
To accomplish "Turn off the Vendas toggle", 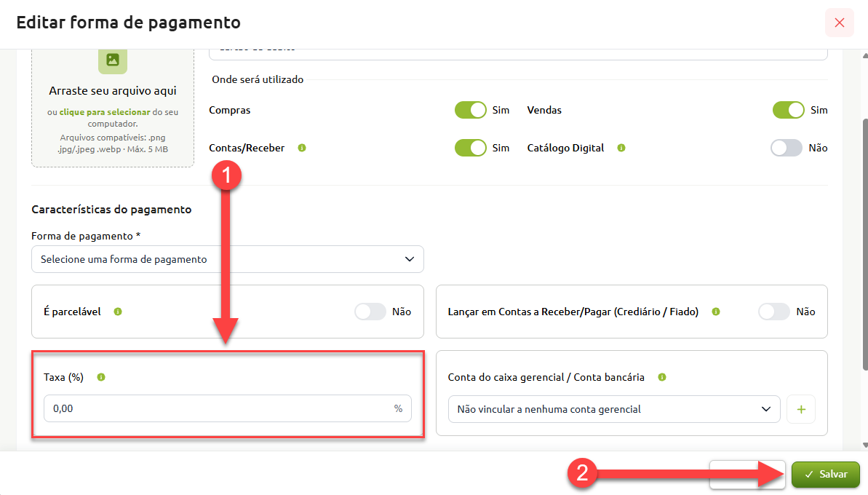I will 788,110.
